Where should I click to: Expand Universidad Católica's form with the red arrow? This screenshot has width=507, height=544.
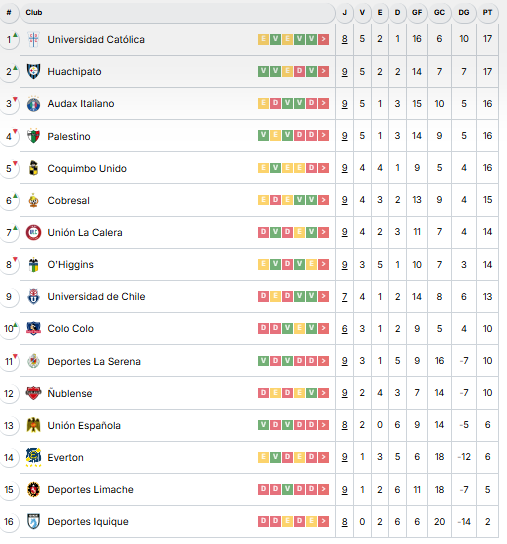323,39
